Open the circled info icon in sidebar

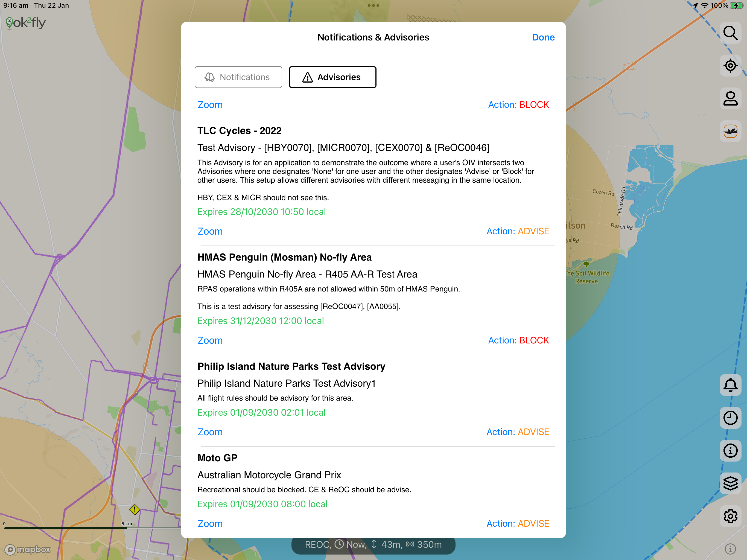730,451
